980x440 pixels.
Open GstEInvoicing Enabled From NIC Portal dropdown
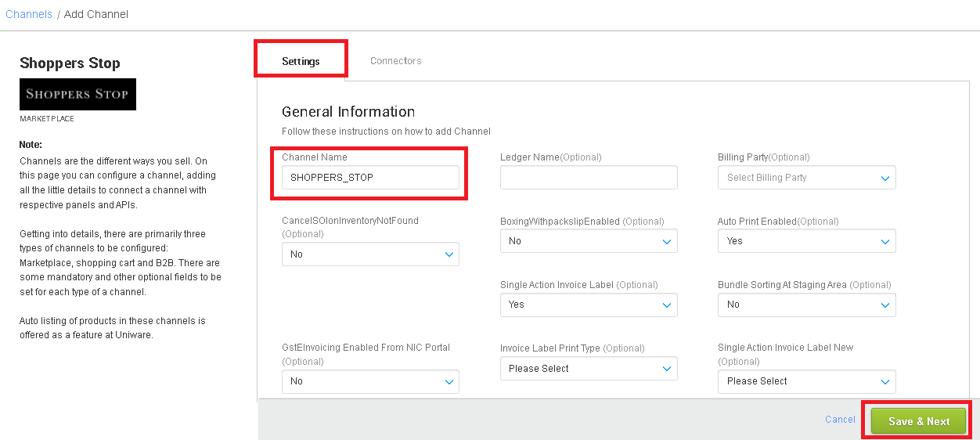(370, 381)
